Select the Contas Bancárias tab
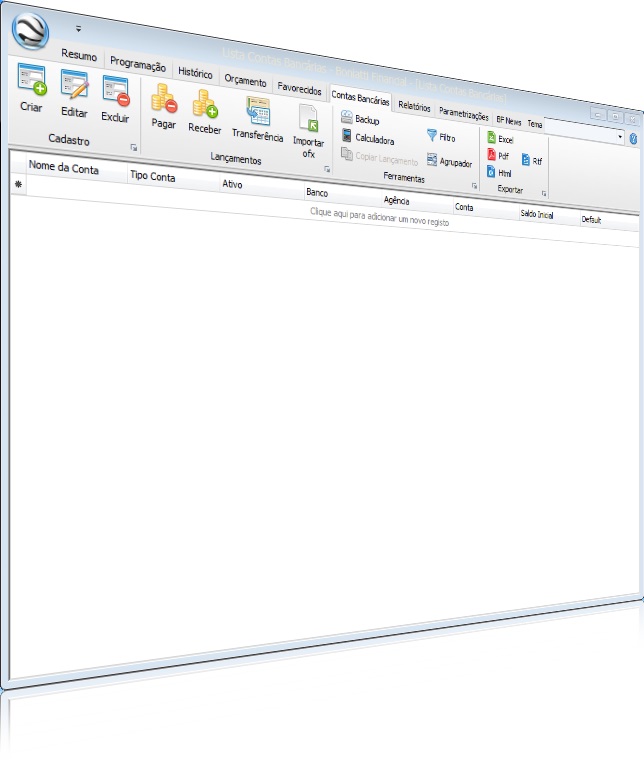The width and height of the screenshot is (644, 760). tap(360, 97)
